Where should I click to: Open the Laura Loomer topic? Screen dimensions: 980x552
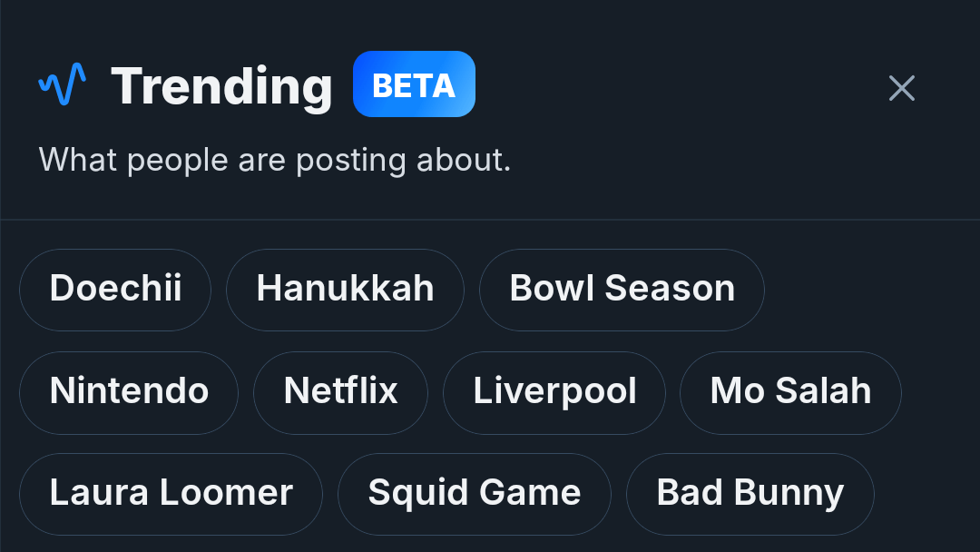pyautogui.click(x=171, y=494)
